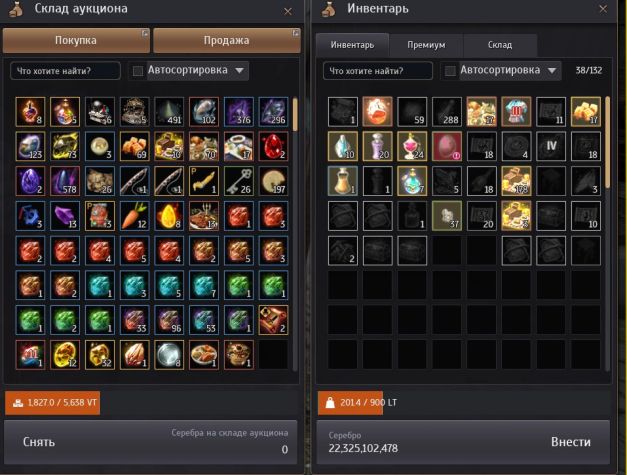Screen dimensions: 627x475
Task: Select the carrot item stack of 12
Action: coord(134,216)
